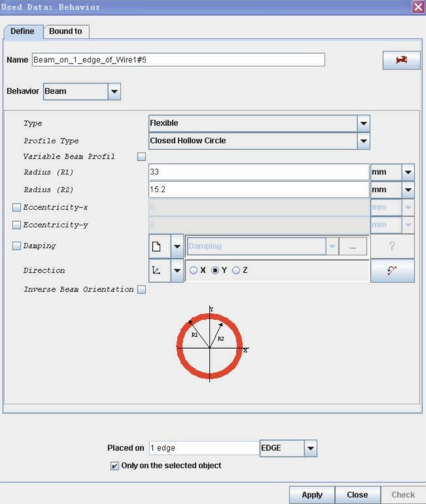Switch to the Bound to tab
The height and width of the screenshot is (504, 426).
pos(66,31)
